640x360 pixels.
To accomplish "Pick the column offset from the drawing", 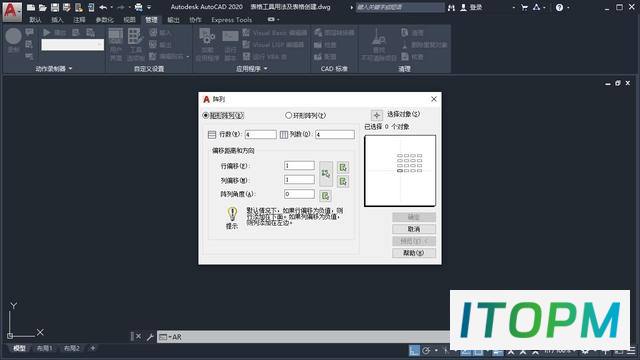I will click(343, 181).
